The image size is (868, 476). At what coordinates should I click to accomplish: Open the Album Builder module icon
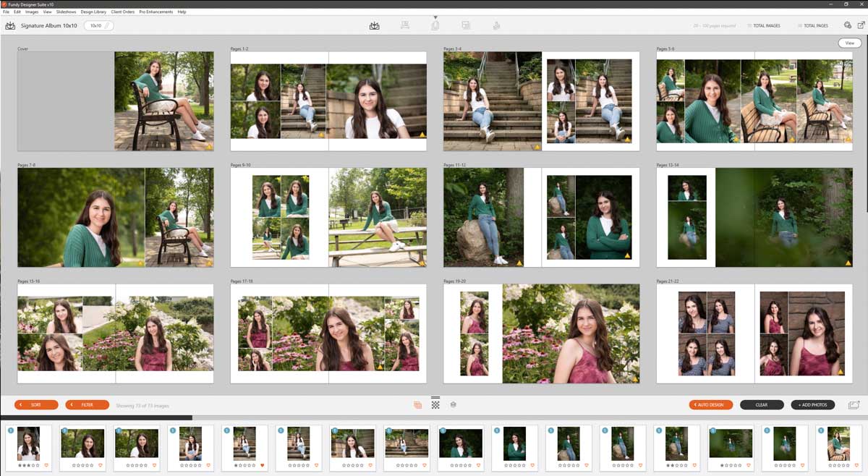pos(374,25)
